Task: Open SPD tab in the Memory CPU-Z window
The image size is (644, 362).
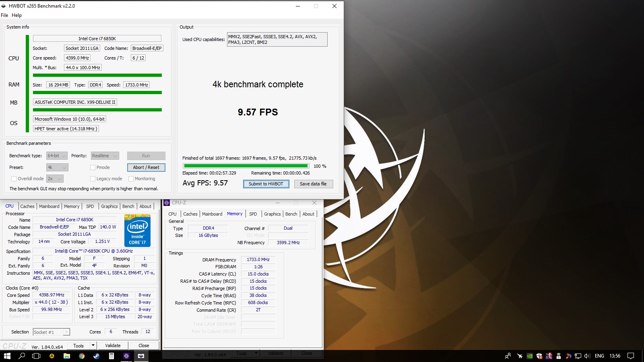Action: click(x=253, y=214)
